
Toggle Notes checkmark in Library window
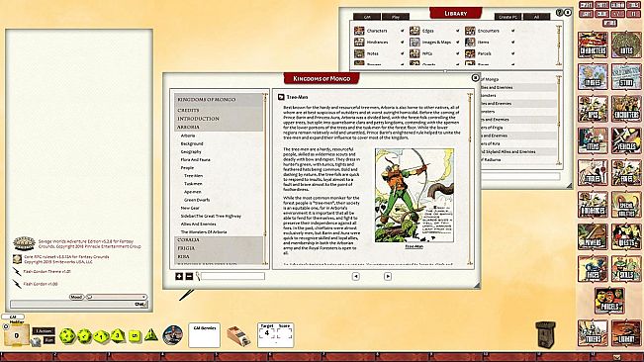(x=402, y=53)
